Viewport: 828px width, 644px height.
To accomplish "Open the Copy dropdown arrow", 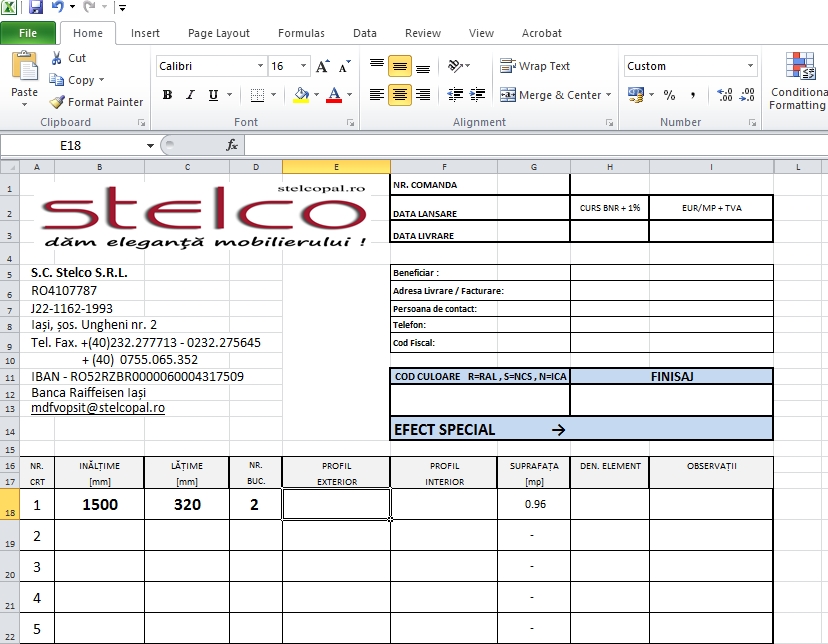I will point(101,80).
